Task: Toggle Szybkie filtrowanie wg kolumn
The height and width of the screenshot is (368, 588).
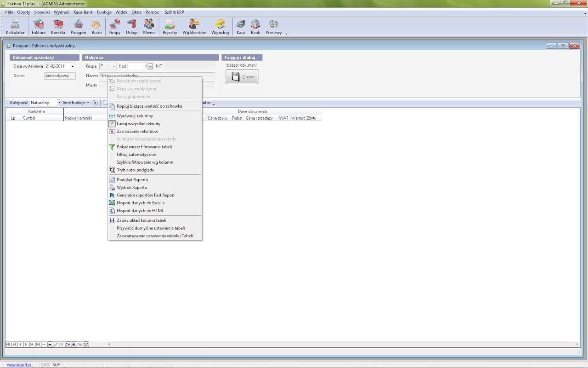Action: click(x=155, y=162)
